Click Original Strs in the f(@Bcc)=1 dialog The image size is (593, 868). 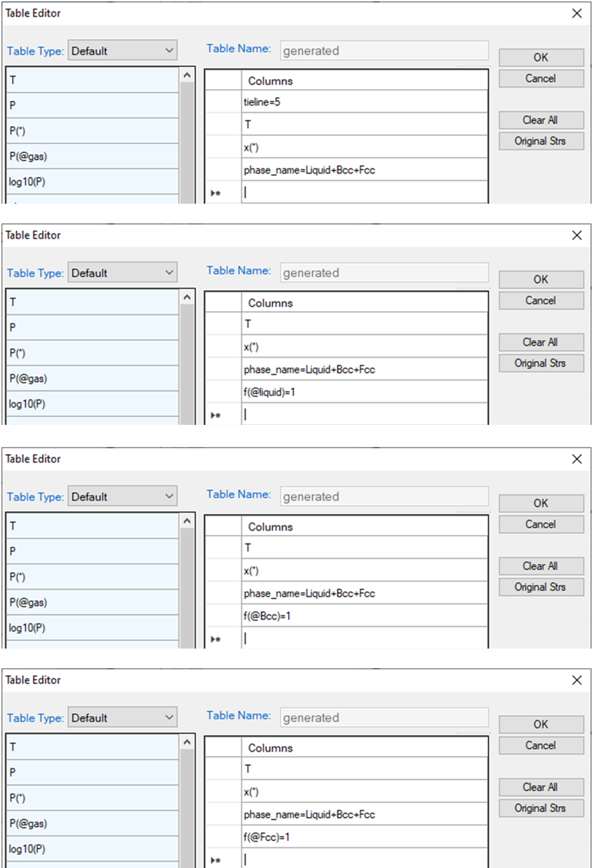pos(541,587)
